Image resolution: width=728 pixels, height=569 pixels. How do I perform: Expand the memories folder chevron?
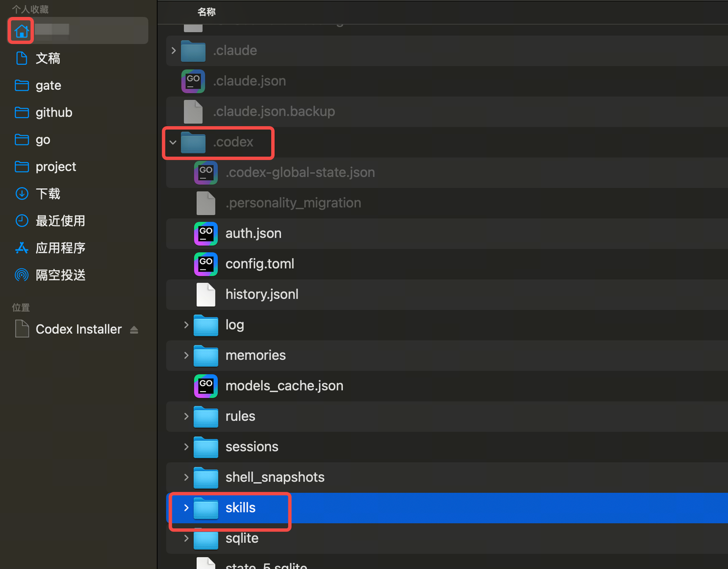tap(186, 356)
